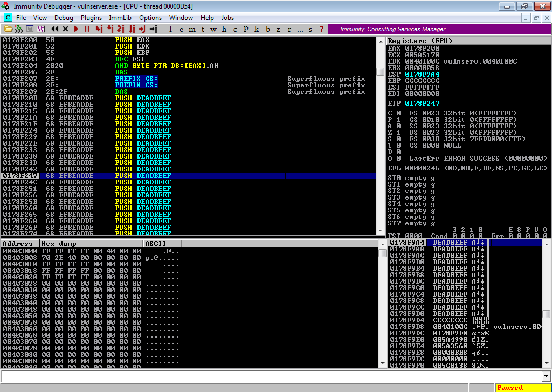Click the Trace into icon
Viewport: 552px width, 392px height.
click(121, 29)
